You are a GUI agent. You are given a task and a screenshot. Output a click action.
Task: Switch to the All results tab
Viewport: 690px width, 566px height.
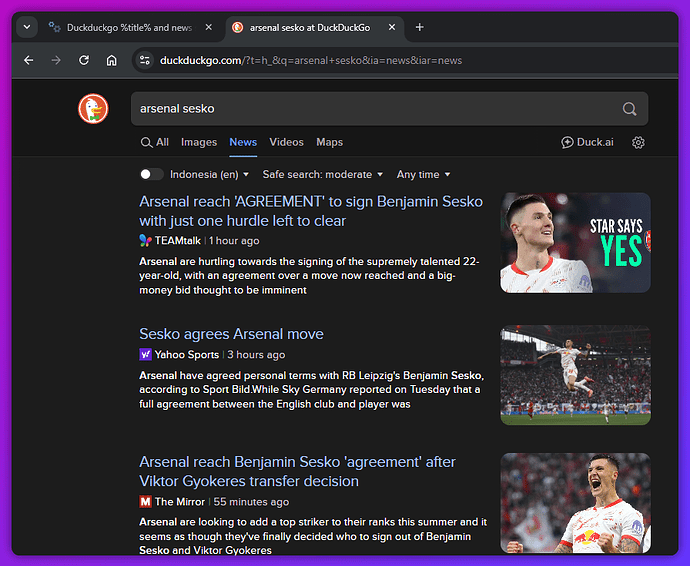coord(154,142)
